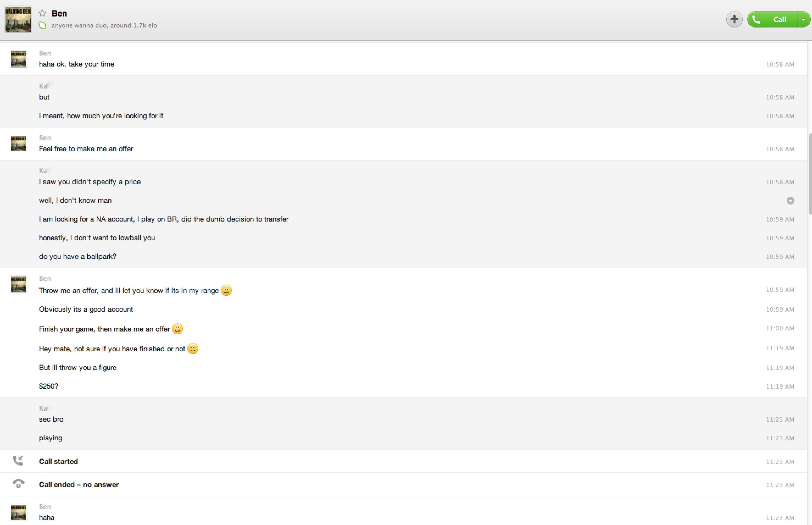The image size is (812, 525).
Task: Click Ben's avatar beside 'Throw me an offer'
Action: [x=18, y=284]
